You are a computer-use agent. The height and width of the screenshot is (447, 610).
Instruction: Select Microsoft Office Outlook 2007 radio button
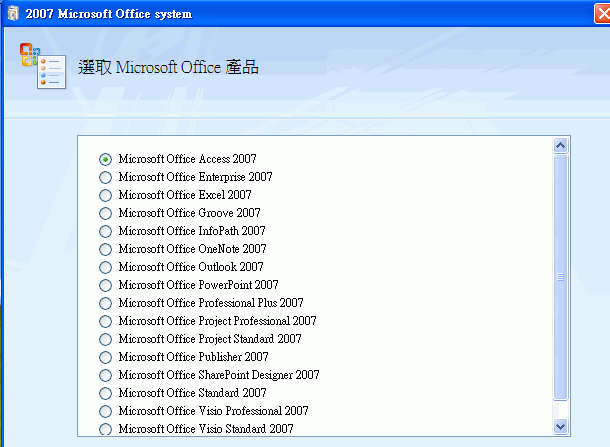point(105,267)
